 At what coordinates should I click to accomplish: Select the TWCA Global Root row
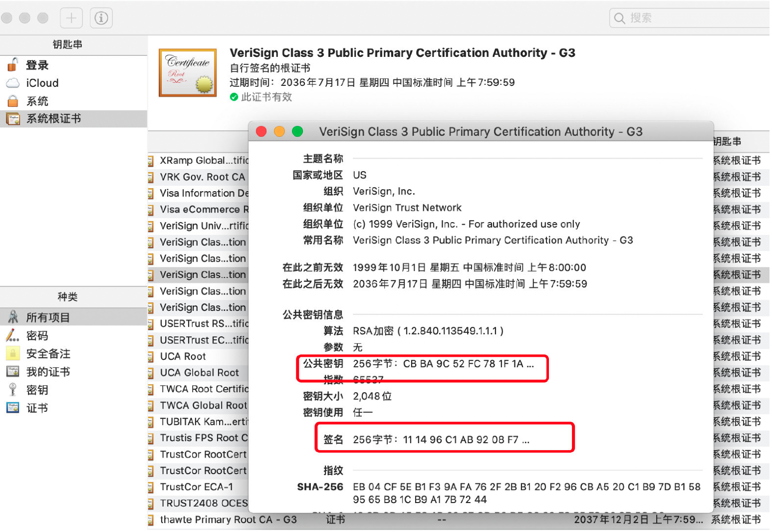[x=198, y=405]
